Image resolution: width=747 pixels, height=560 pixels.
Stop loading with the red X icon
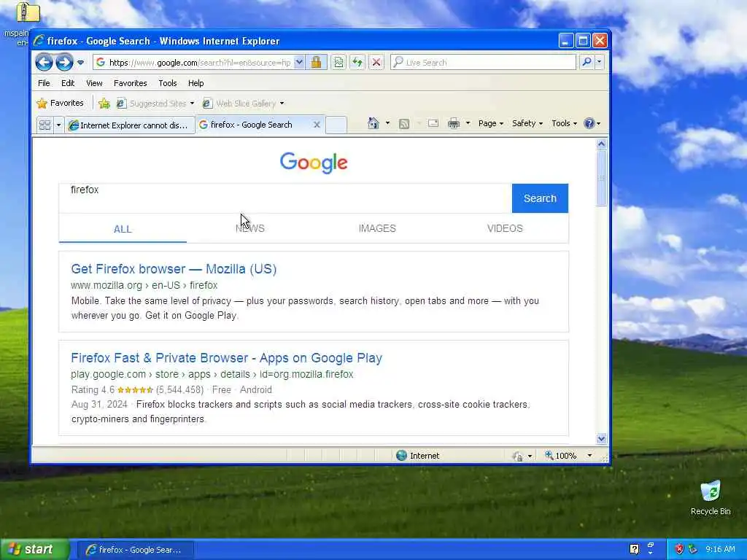click(x=376, y=63)
